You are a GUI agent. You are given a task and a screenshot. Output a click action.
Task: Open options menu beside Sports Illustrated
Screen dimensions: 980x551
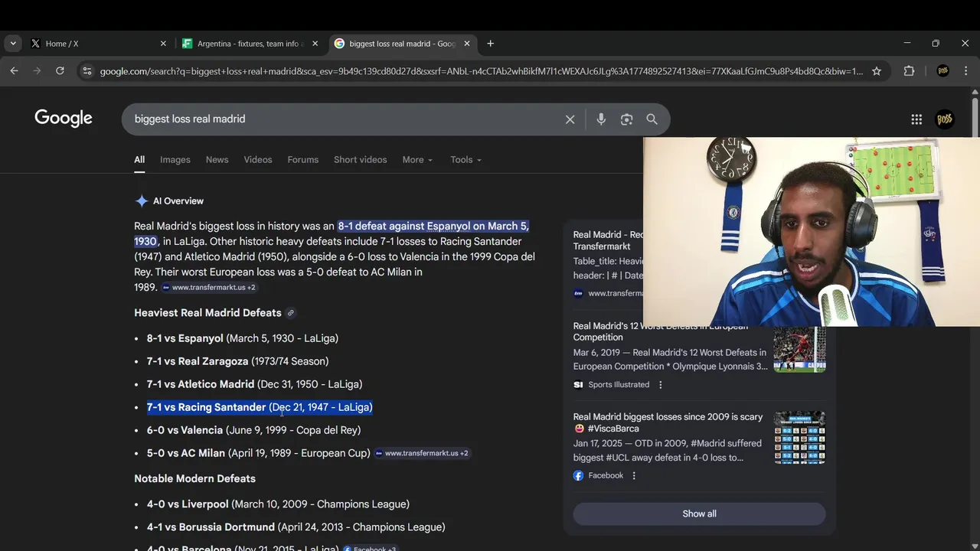point(660,385)
